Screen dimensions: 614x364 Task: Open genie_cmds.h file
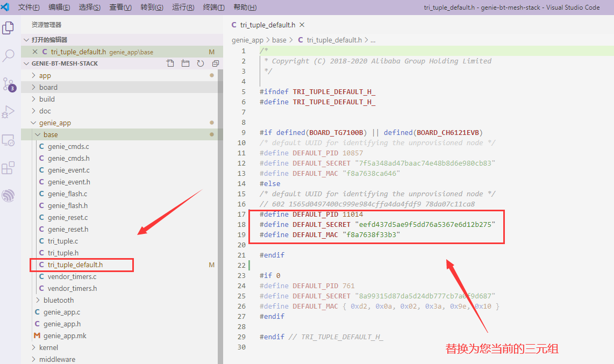click(68, 158)
